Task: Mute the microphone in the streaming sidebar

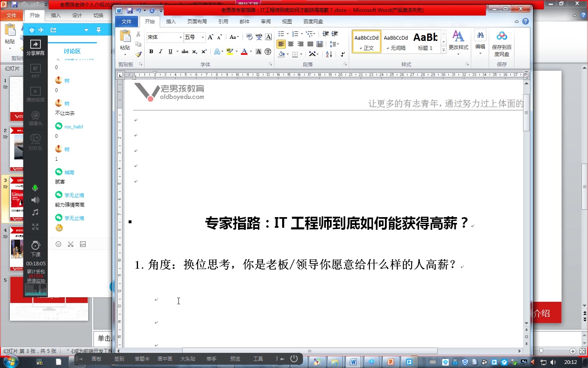Action: (35, 188)
